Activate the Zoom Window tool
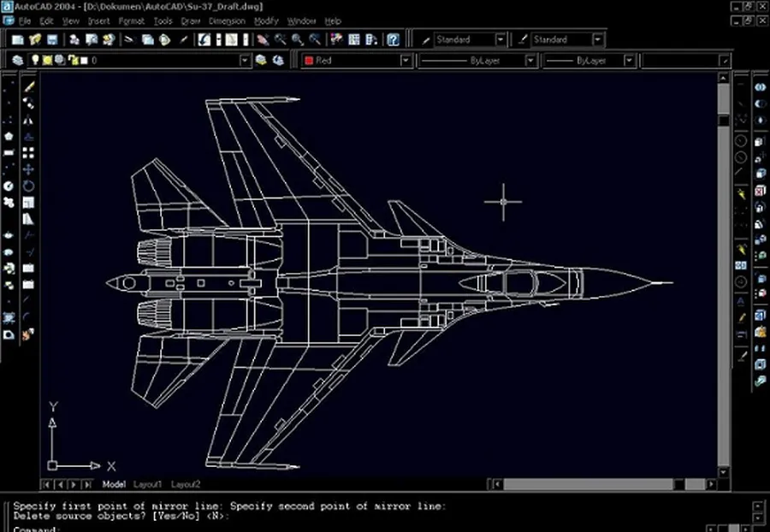Viewport: 770px width, 532px height. point(296,38)
